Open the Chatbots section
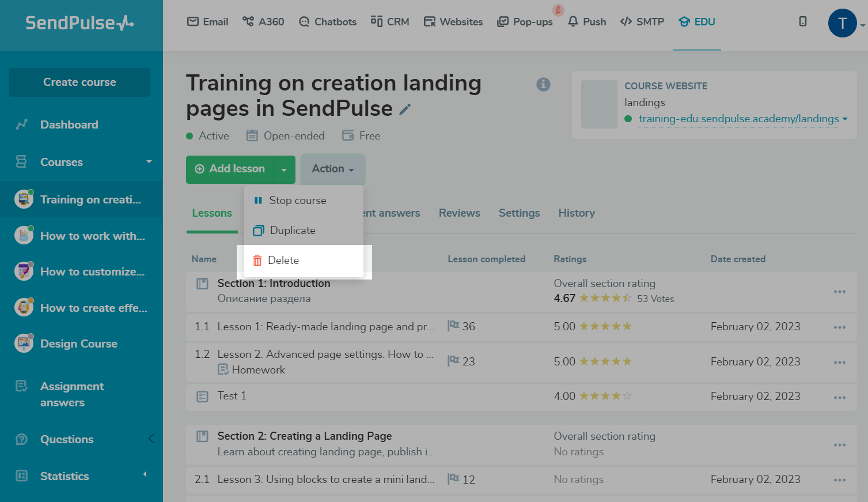The image size is (868, 502). 328,22
